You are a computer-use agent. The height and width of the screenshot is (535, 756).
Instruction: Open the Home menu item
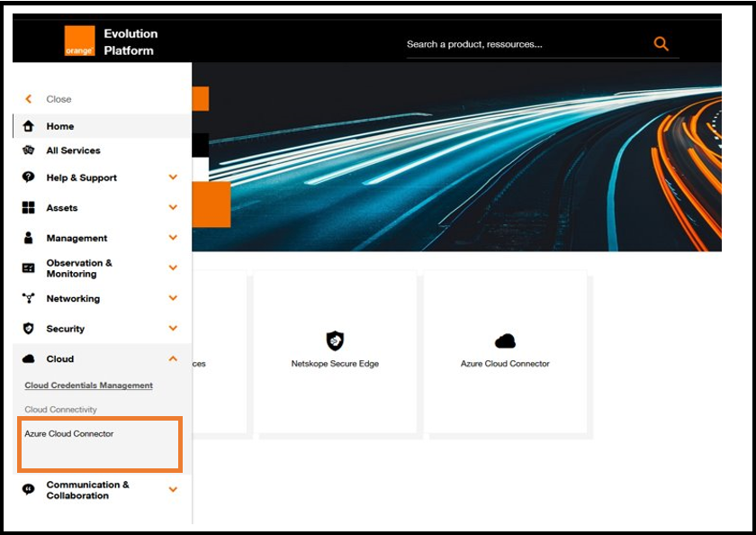(x=103, y=126)
